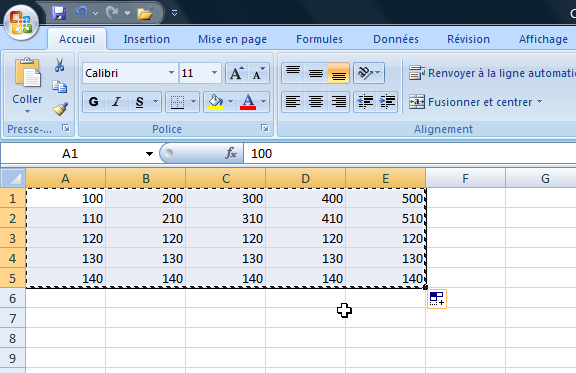Toggle bold with the G button

94,102
